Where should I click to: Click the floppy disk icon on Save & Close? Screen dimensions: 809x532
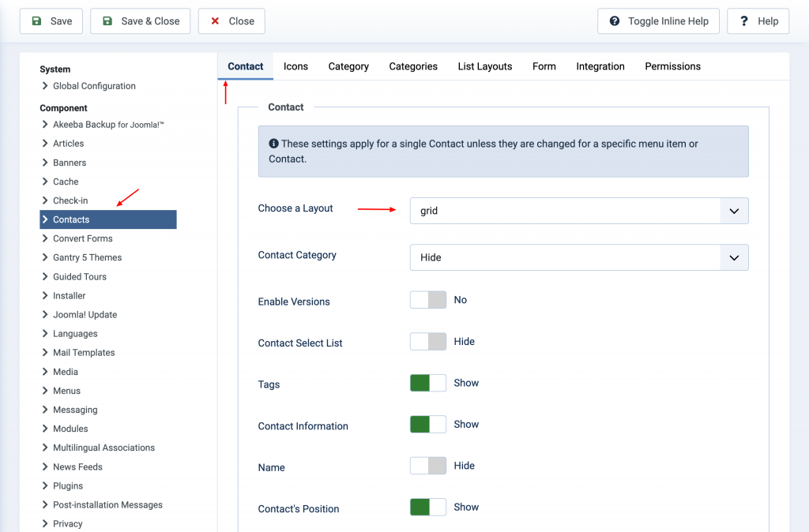pos(107,21)
